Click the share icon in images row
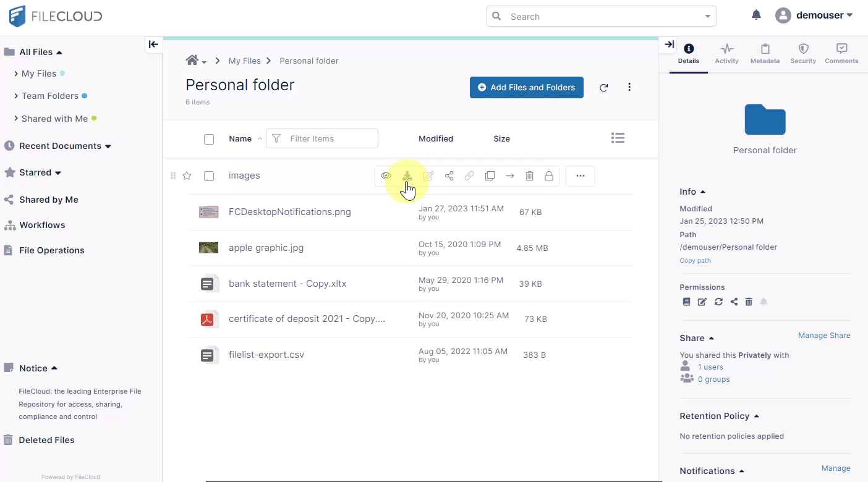The height and width of the screenshot is (482, 868). 449,176
